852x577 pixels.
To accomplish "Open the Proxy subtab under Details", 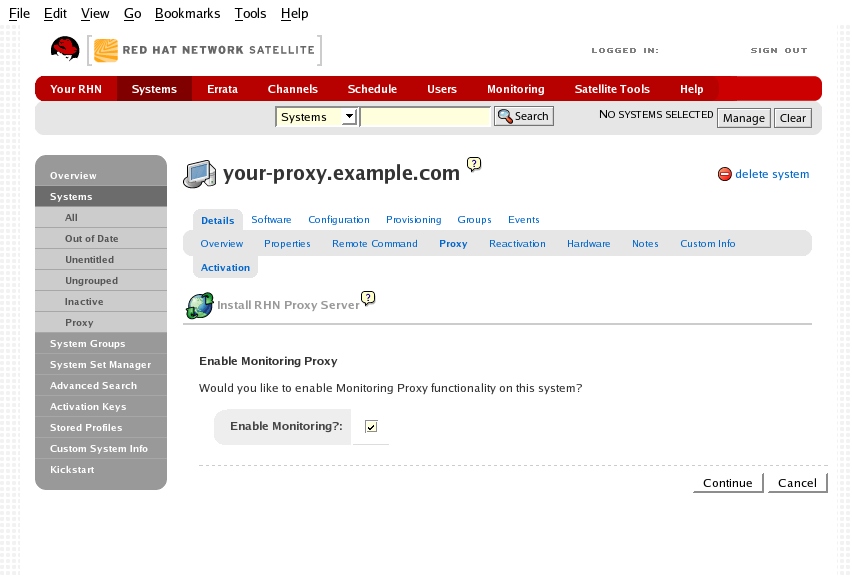I will pyautogui.click(x=453, y=243).
